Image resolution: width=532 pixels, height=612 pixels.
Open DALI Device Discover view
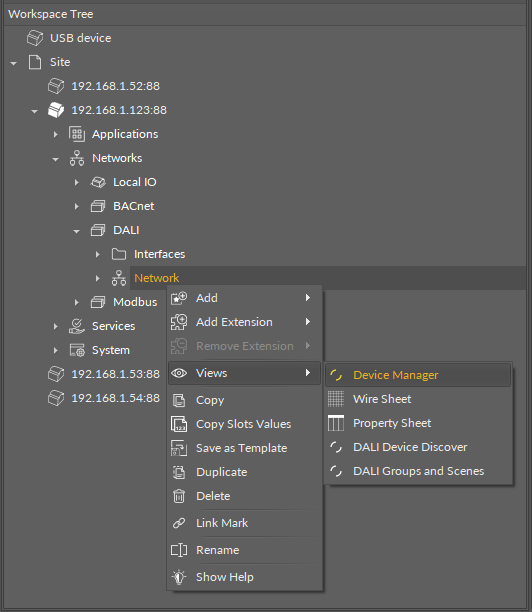(418, 447)
